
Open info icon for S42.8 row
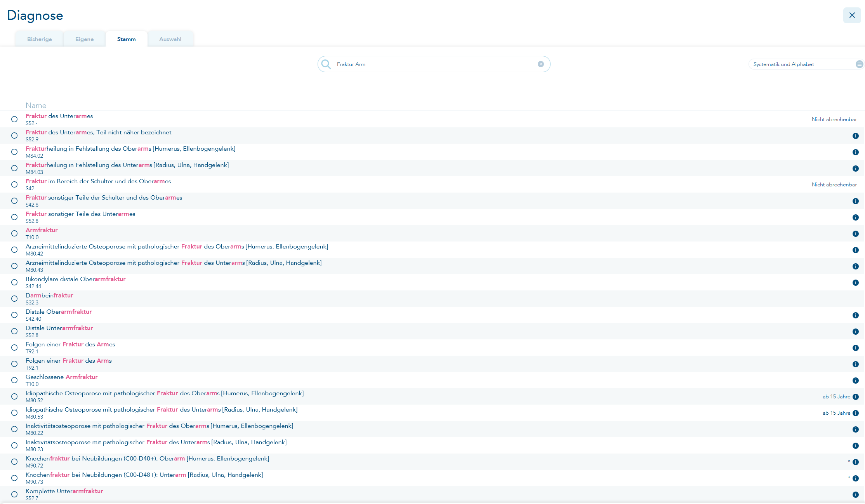click(x=855, y=201)
